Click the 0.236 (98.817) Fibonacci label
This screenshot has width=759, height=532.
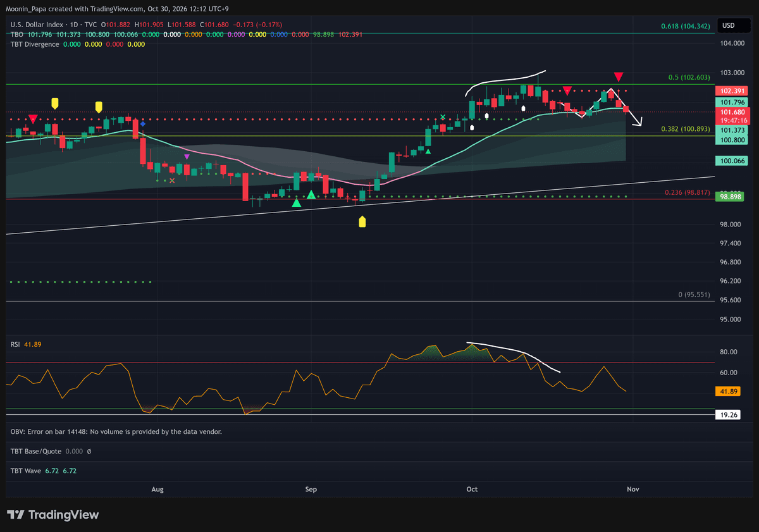coord(688,192)
